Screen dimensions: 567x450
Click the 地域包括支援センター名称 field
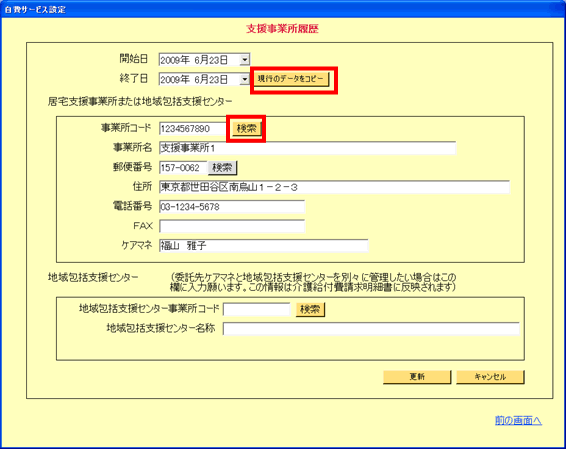click(371, 329)
